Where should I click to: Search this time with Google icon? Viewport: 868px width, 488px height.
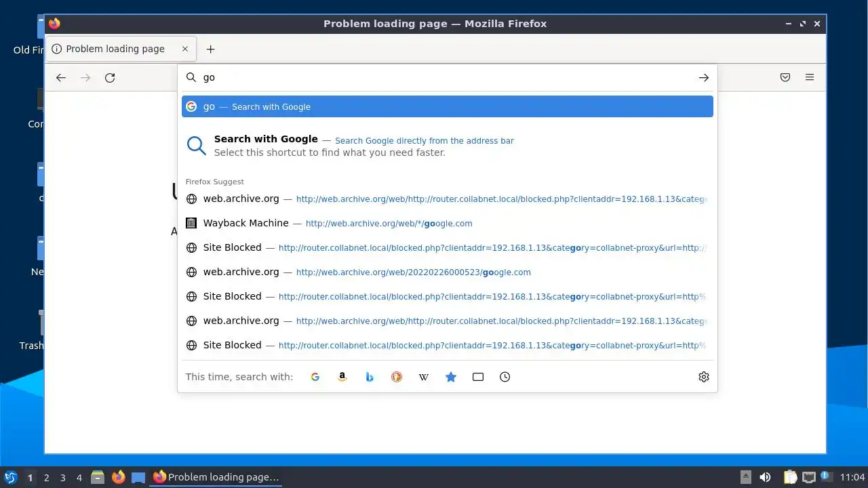click(x=315, y=377)
